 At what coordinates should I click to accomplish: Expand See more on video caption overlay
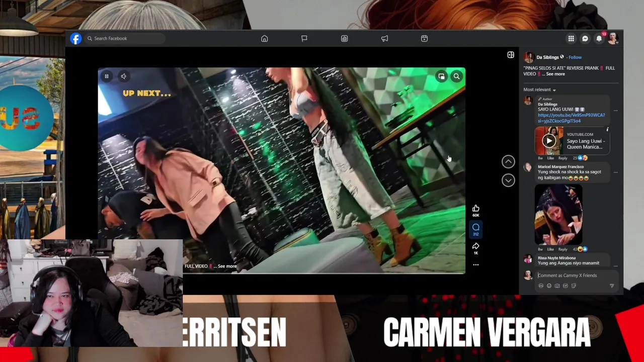227,266
